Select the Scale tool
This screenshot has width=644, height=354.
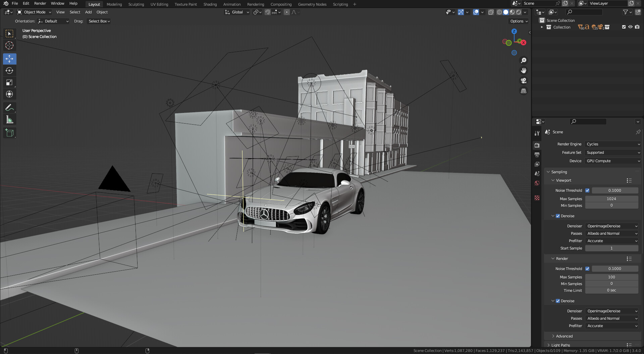click(x=9, y=83)
